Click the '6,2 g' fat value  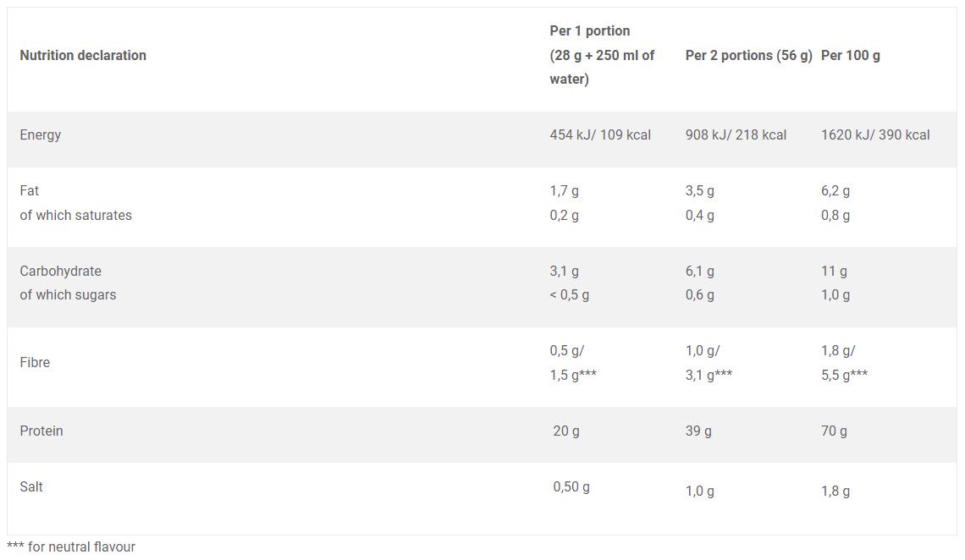click(835, 191)
